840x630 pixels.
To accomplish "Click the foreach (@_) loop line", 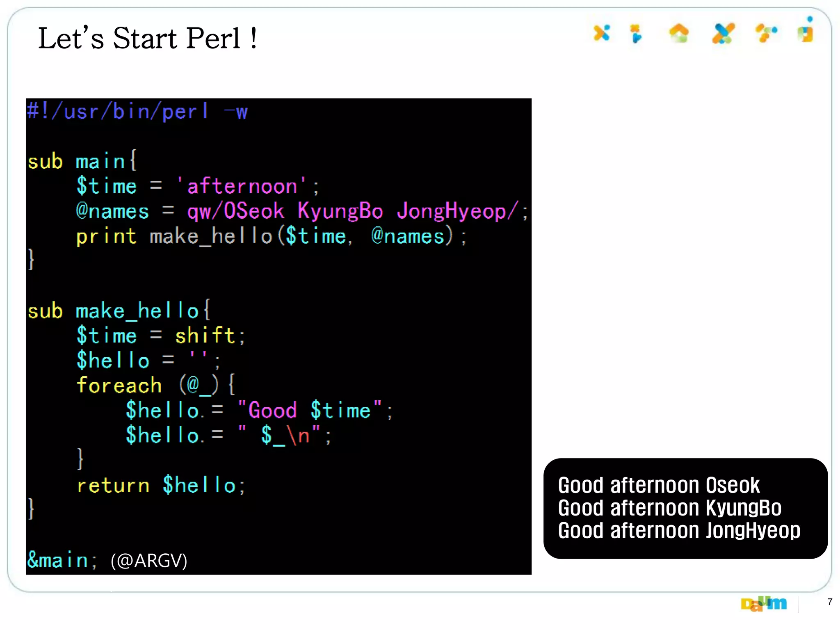I will pyautogui.click(x=156, y=385).
